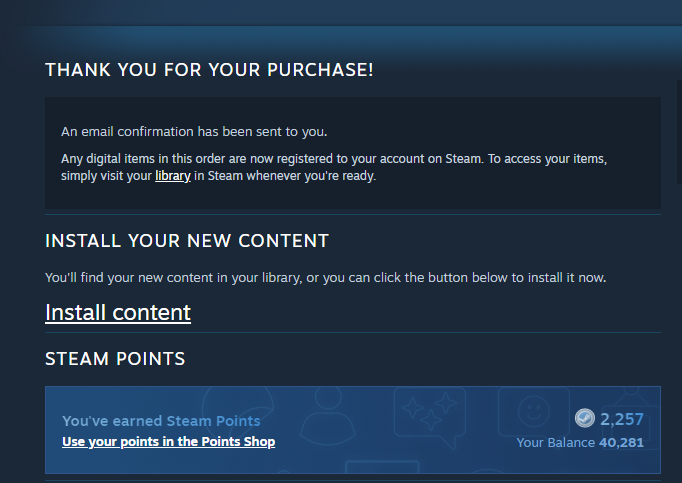Click the person silhouette icon in banner
The height and width of the screenshot is (483, 682).
[x=328, y=414]
